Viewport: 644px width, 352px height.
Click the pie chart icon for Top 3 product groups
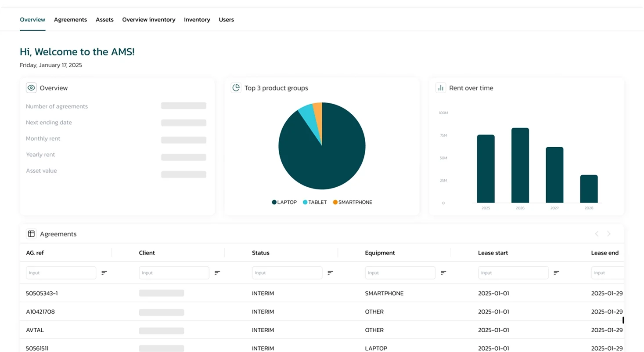236,88
